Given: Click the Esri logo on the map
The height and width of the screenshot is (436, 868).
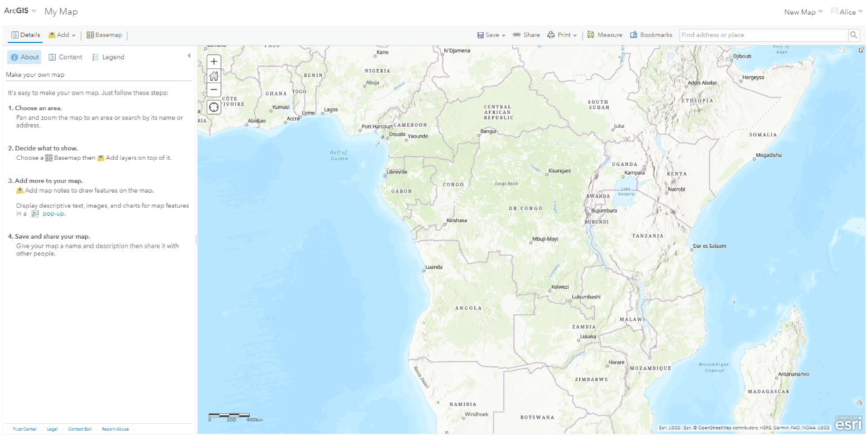Looking at the screenshot, I should pos(848,423).
